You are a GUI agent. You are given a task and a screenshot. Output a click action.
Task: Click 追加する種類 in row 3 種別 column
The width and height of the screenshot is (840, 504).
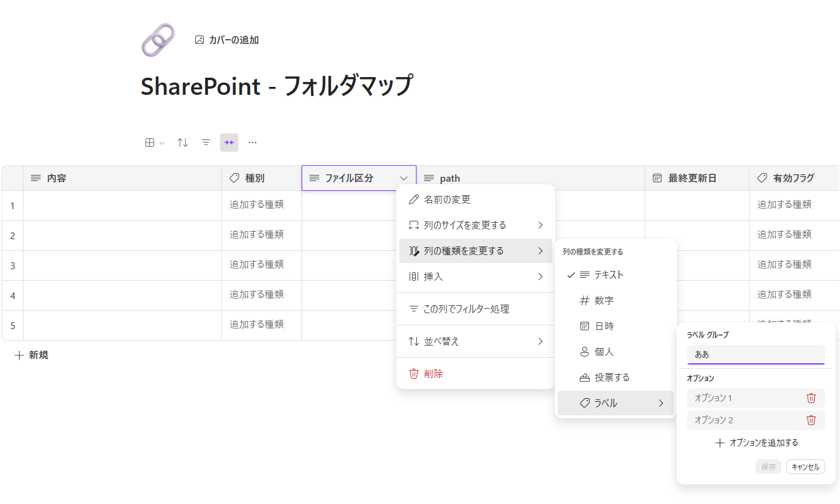pos(257,264)
